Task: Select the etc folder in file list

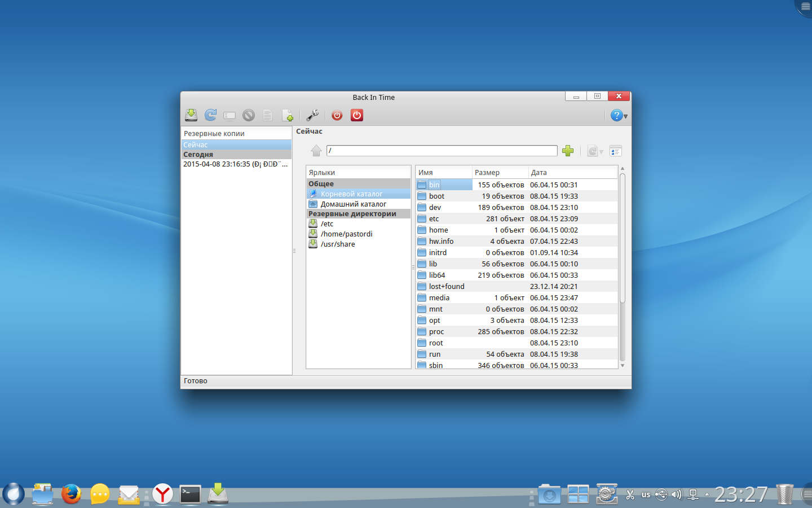Action: (434, 218)
